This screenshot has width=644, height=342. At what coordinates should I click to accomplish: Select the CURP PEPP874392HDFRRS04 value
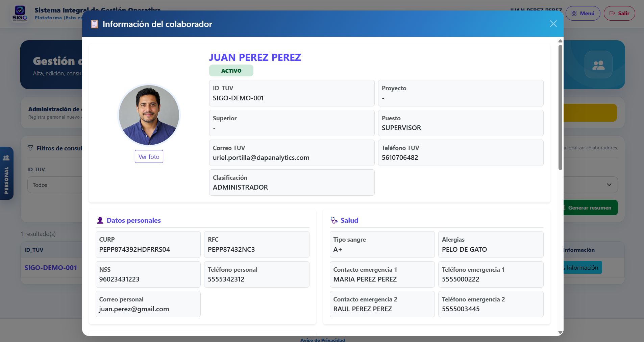134,249
